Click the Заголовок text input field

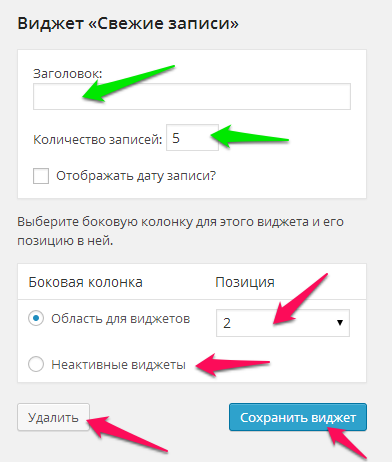point(192,96)
